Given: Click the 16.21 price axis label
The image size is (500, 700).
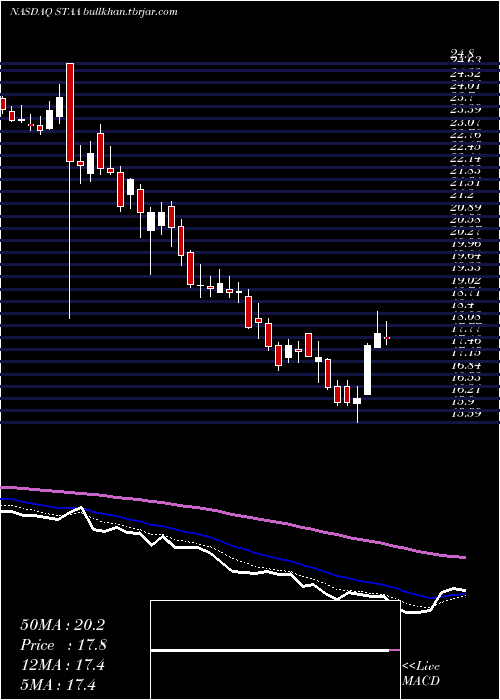Looking at the screenshot, I should pos(465,390).
